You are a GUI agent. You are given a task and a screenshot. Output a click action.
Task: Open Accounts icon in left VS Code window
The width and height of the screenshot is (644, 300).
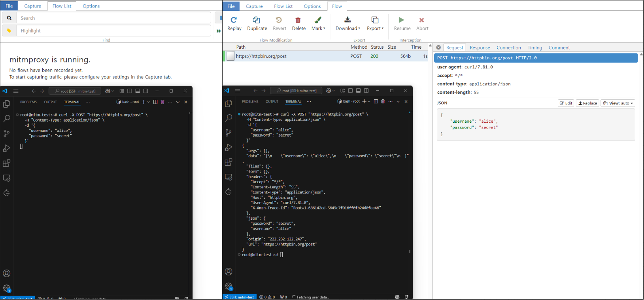coord(6,273)
